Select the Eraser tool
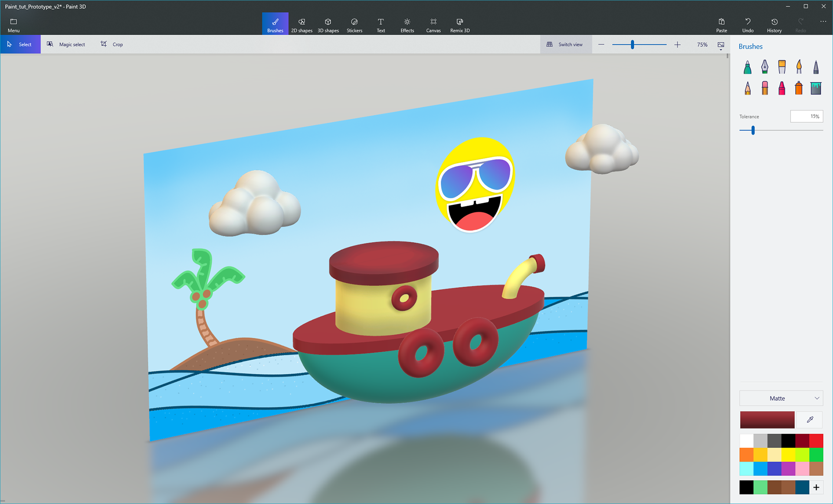 click(764, 88)
